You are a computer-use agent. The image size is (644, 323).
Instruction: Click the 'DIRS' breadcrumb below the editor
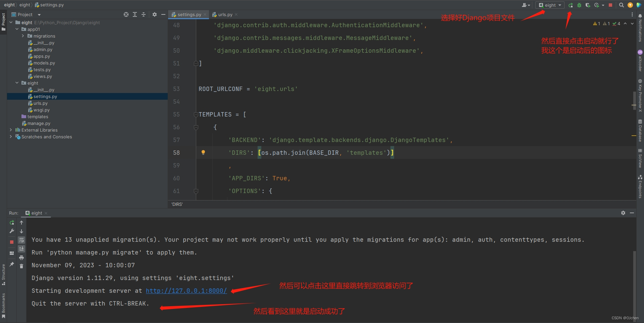pos(177,204)
